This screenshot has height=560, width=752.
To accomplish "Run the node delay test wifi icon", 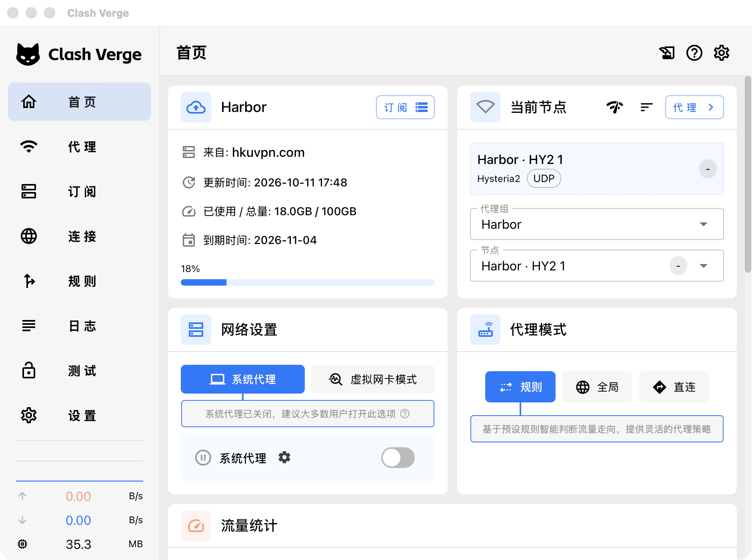I will click(615, 107).
